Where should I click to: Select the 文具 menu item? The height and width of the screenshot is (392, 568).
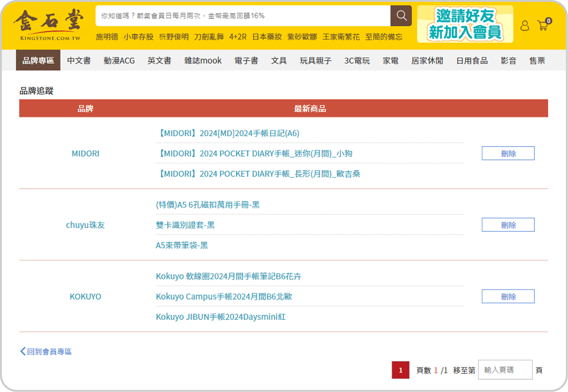[x=279, y=61]
